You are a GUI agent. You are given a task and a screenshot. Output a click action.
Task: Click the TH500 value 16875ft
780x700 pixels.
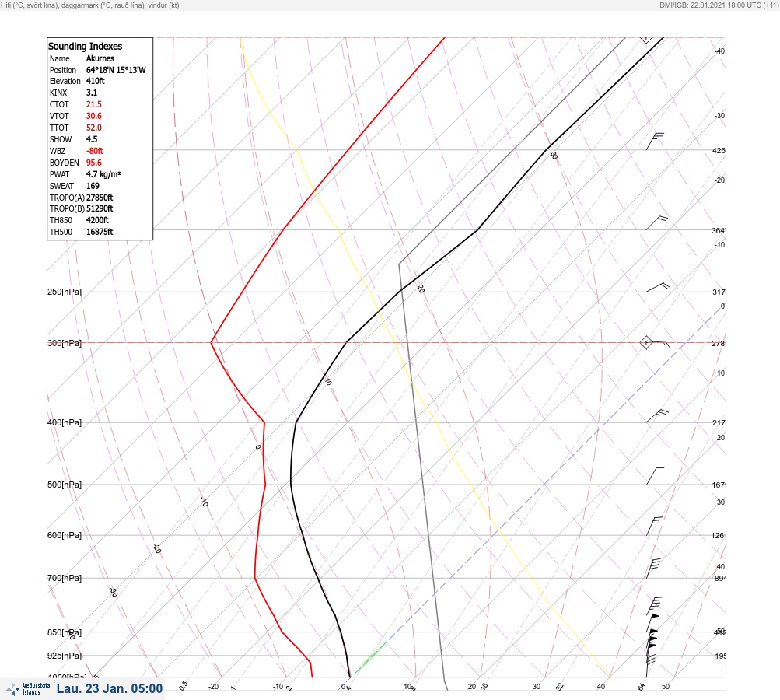point(100,232)
